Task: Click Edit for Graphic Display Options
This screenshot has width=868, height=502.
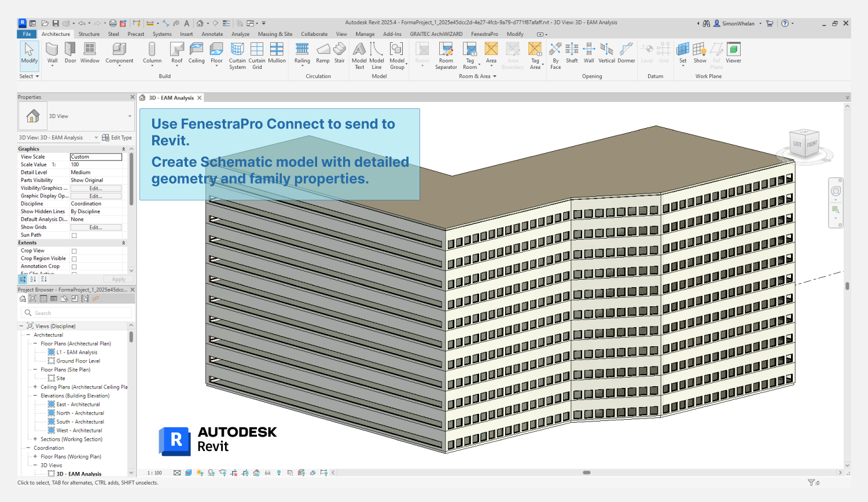Action: 95,196
